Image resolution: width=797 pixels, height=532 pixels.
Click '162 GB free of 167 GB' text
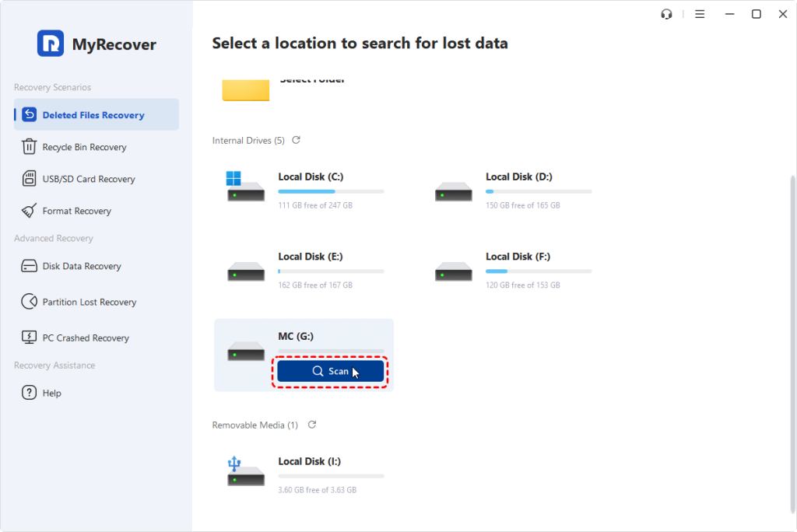point(315,285)
